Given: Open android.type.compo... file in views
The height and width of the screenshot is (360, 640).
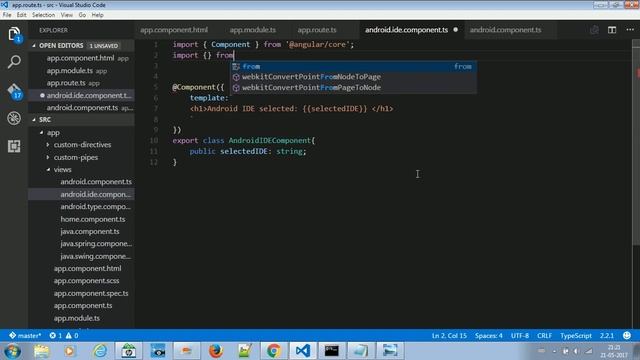Looking at the screenshot, I should tap(81, 207).
